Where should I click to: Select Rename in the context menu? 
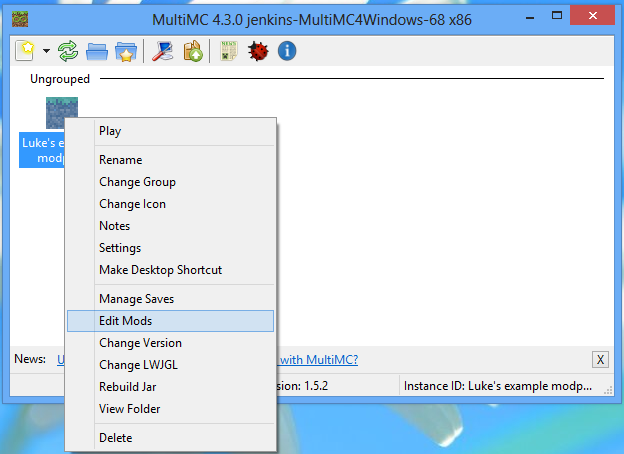tap(120, 160)
